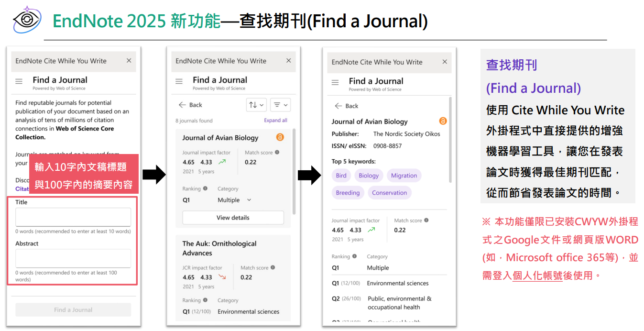
Task: Select the Bird keyword tag
Action: tap(341, 176)
